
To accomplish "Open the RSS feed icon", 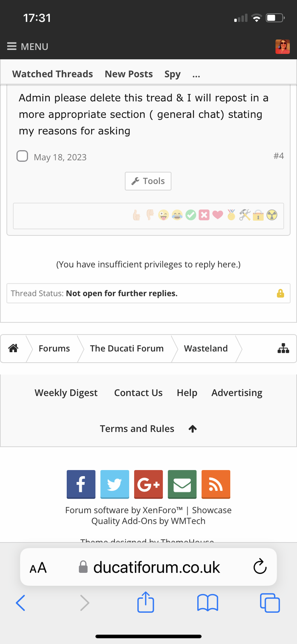I will (216, 484).
